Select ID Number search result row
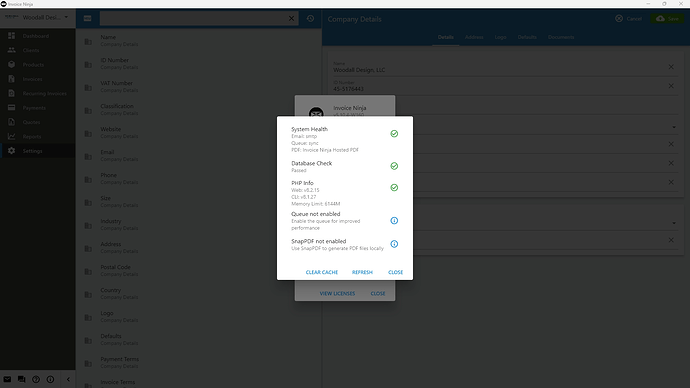 (199, 63)
